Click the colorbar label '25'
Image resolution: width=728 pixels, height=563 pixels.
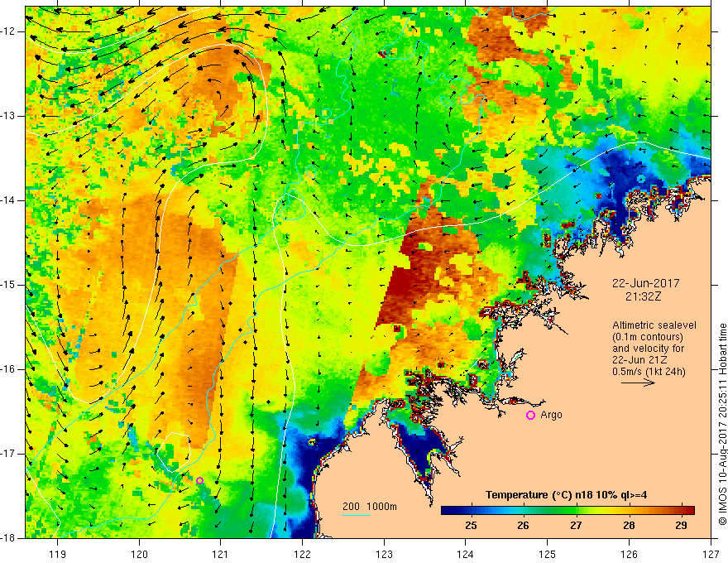pyautogui.click(x=471, y=526)
